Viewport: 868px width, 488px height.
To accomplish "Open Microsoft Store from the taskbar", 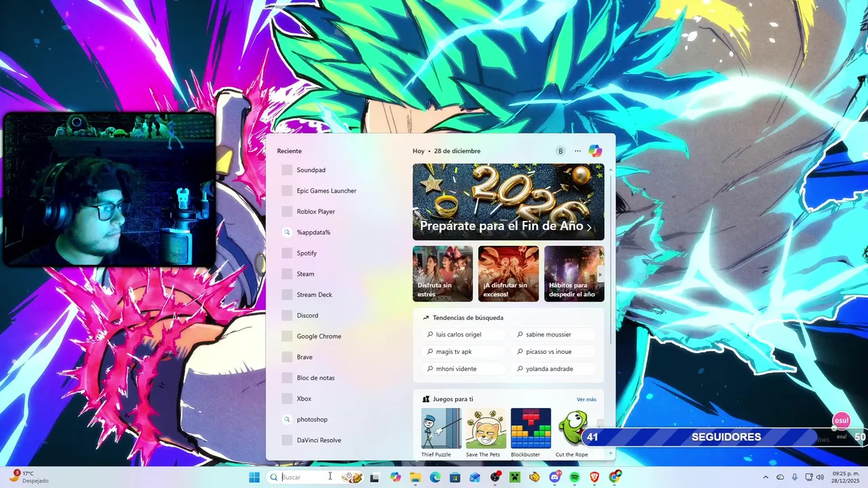I will [455, 477].
